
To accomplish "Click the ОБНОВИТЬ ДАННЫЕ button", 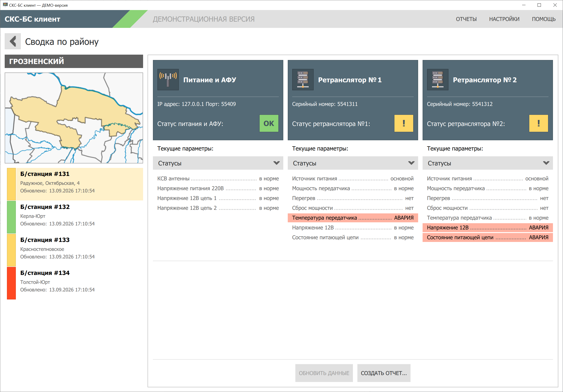I will click(x=324, y=373).
